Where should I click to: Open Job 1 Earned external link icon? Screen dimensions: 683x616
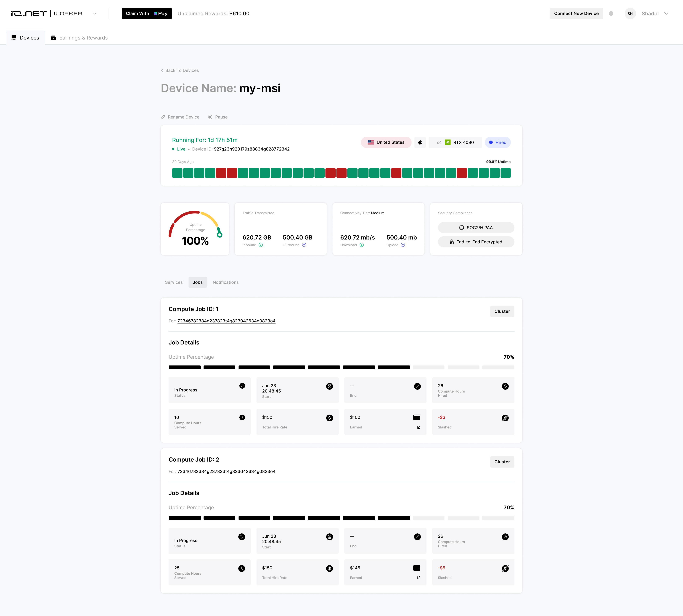coord(419,427)
